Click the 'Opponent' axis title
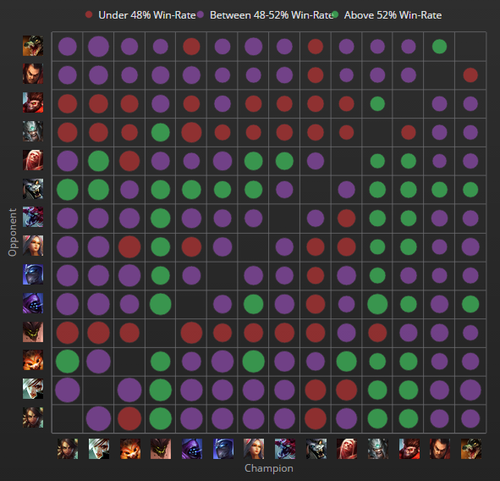500x481 pixels. pyautogui.click(x=12, y=232)
